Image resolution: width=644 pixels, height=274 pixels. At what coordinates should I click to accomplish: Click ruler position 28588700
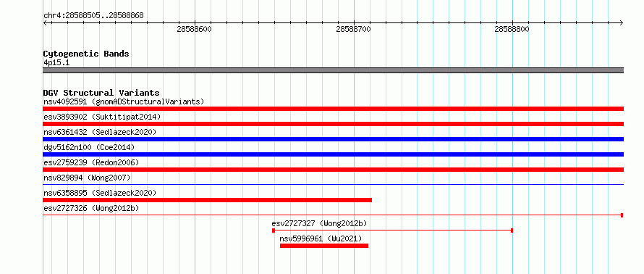(354, 29)
